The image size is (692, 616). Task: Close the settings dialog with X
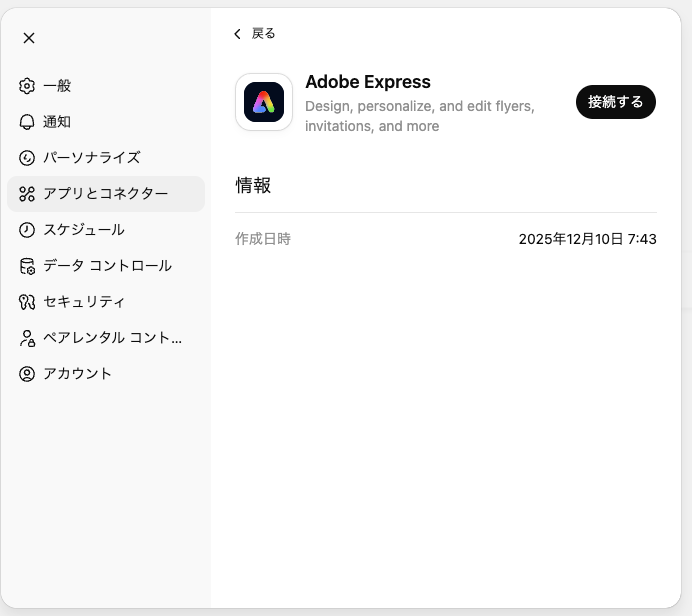[x=29, y=38]
